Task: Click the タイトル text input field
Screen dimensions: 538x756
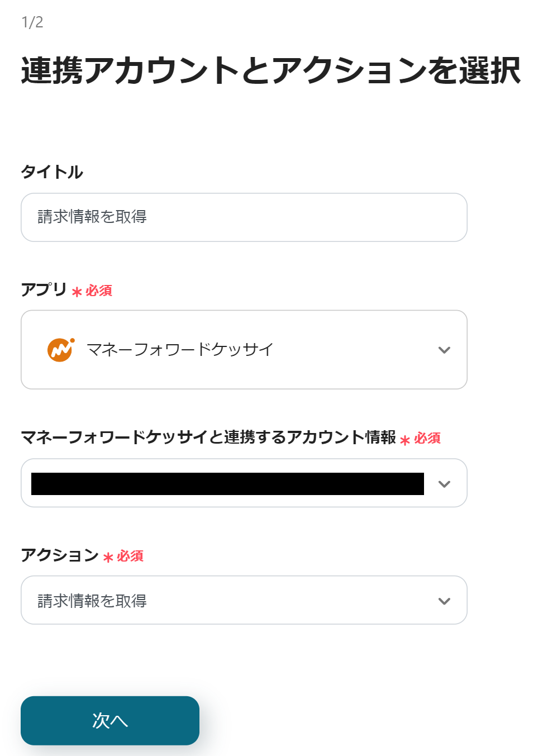Action: point(244,217)
